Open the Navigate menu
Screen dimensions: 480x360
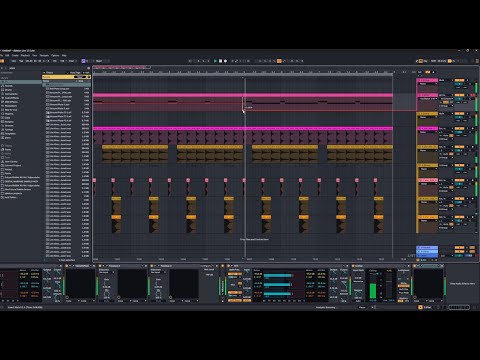pyautogui.click(x=44, y=55)
